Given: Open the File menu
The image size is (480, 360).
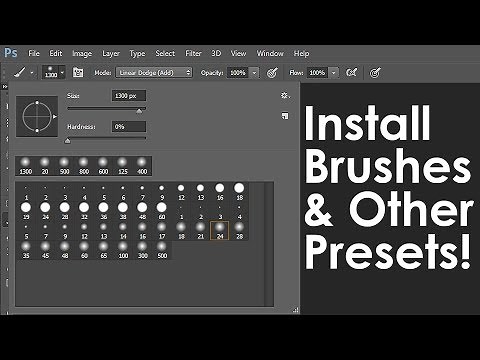Looking at the screenshot, I should coord(34,53).
